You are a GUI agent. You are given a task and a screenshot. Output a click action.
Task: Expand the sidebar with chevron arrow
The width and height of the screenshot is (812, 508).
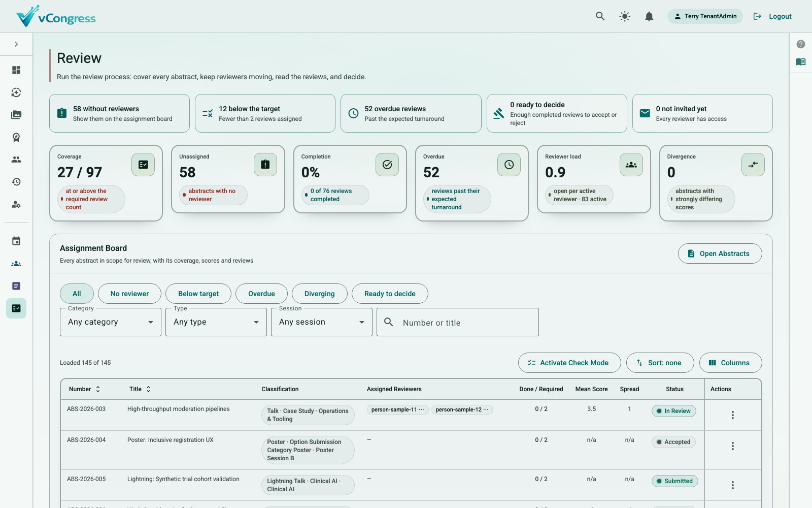coord(16,44)
